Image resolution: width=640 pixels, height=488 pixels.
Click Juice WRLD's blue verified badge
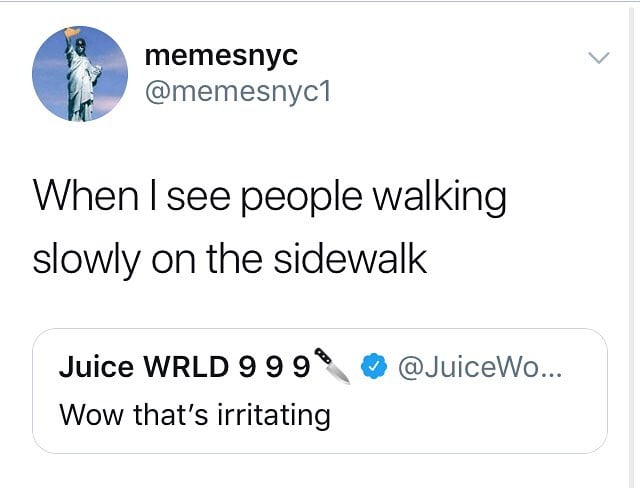[374, 366]
